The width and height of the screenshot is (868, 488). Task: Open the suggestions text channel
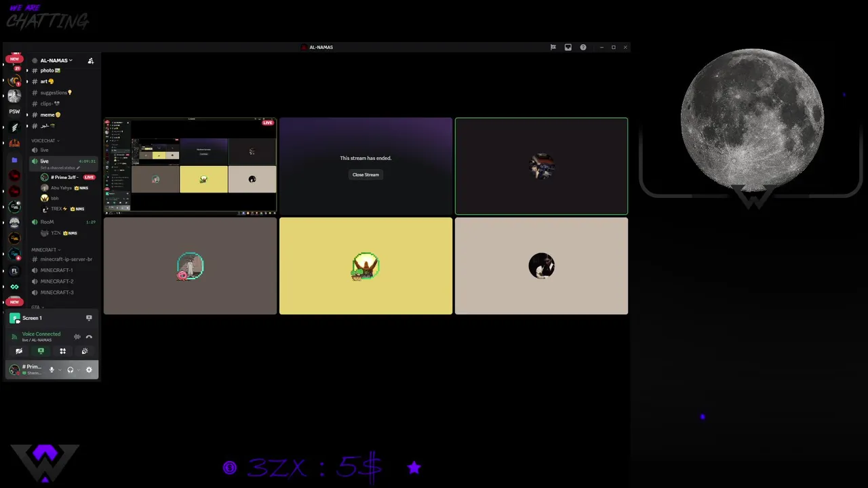click(x=61, y=92)
